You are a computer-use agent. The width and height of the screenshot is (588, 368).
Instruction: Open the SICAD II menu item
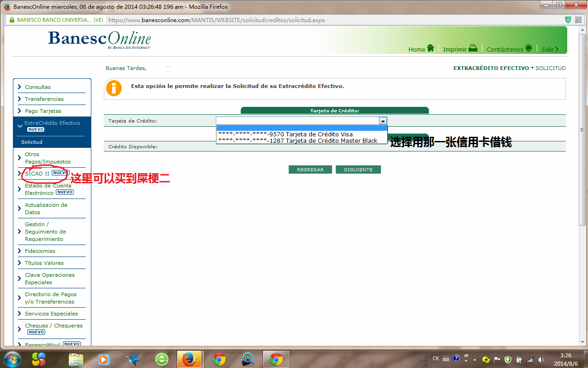pos(37,174)
